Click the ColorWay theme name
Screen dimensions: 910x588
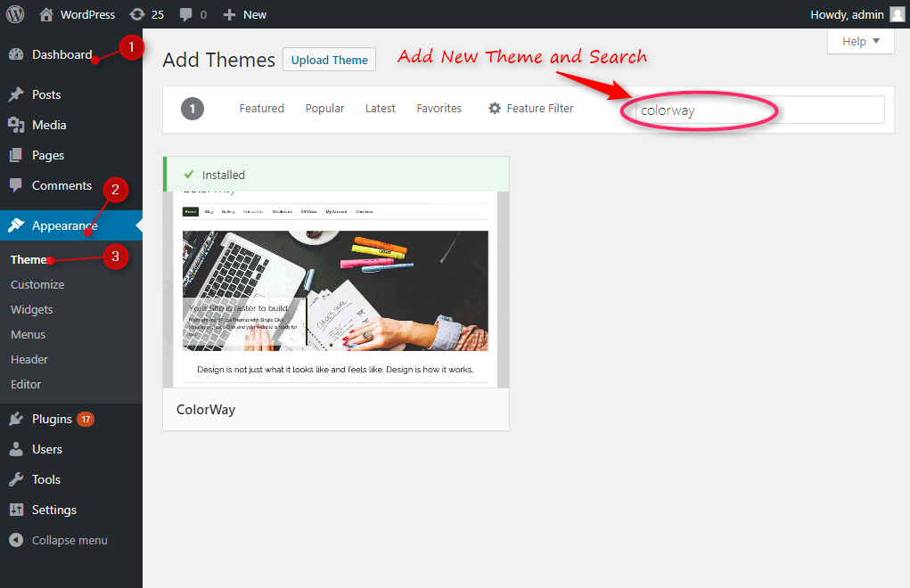point(206,410)
